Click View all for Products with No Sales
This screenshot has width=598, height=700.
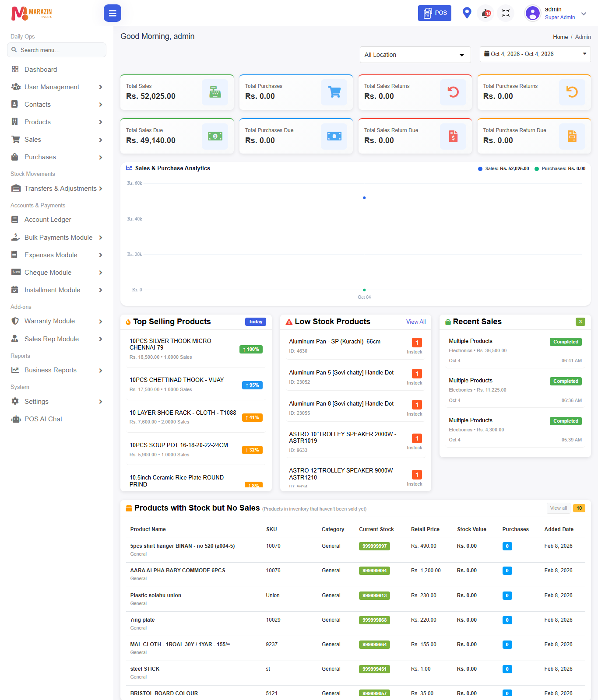pyautogui.click(x=559, y=508)
